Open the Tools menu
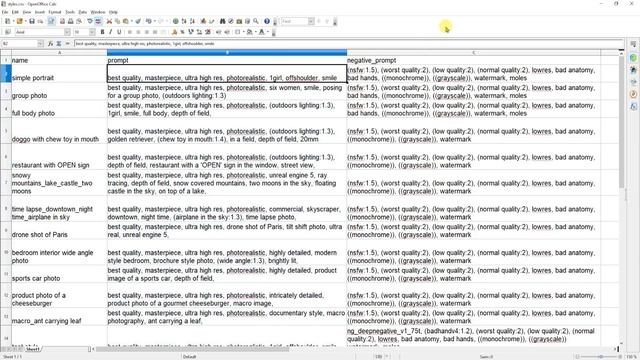640x360 pixels. point(70,12)
